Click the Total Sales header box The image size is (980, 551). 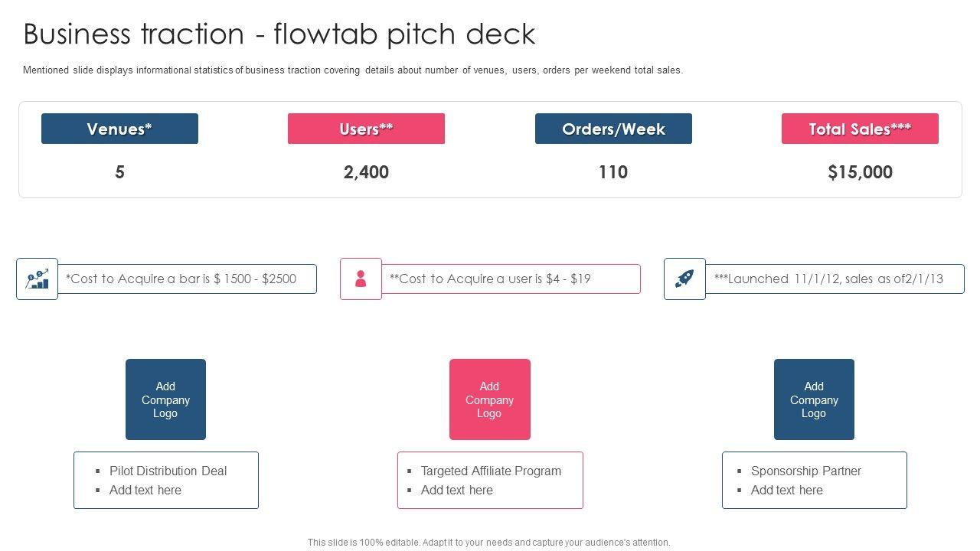coord(860,129)
